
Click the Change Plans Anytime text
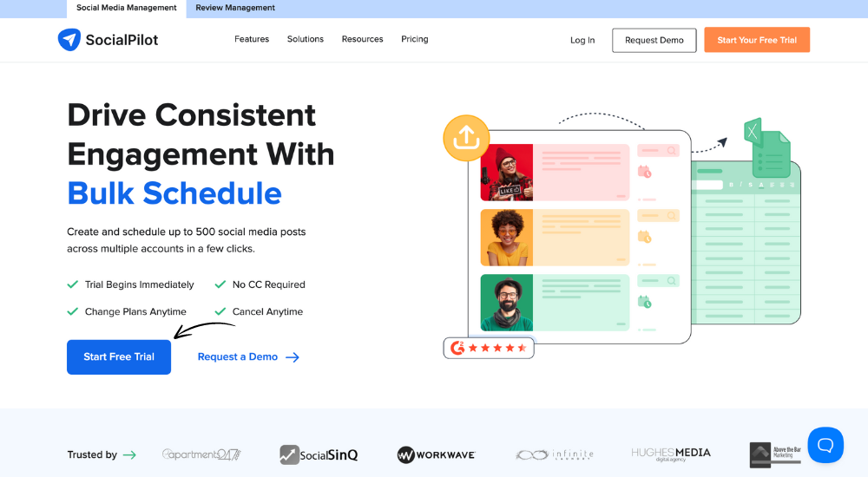[135, 311]
